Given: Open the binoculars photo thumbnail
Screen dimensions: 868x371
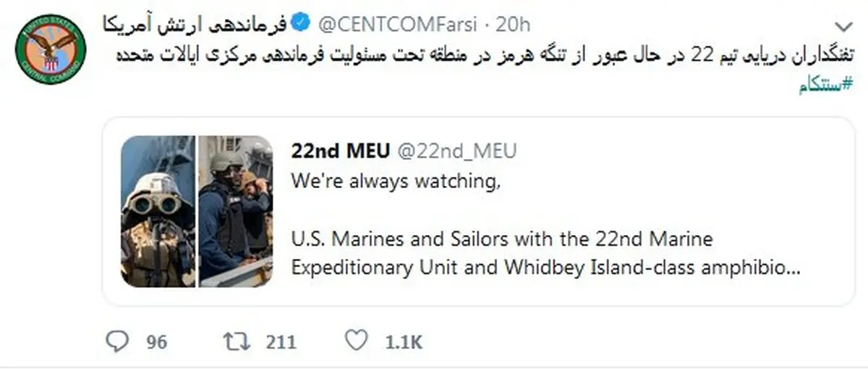Looking at the screenshot, I should pyautogui.click(x=158, y=210).
